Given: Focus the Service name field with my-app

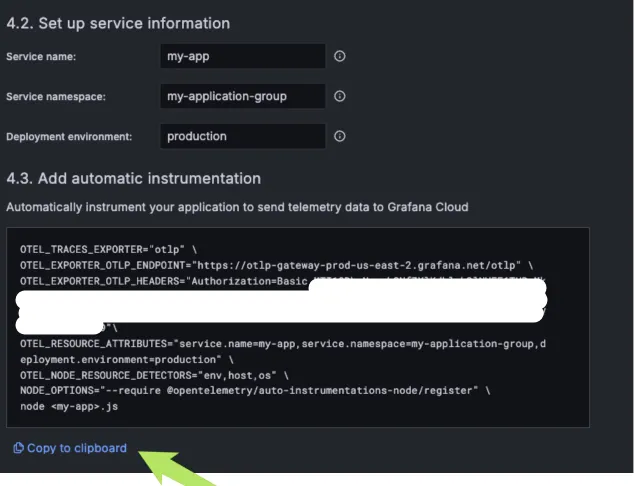Looking at the screenshot, I should tap(242, 57).
